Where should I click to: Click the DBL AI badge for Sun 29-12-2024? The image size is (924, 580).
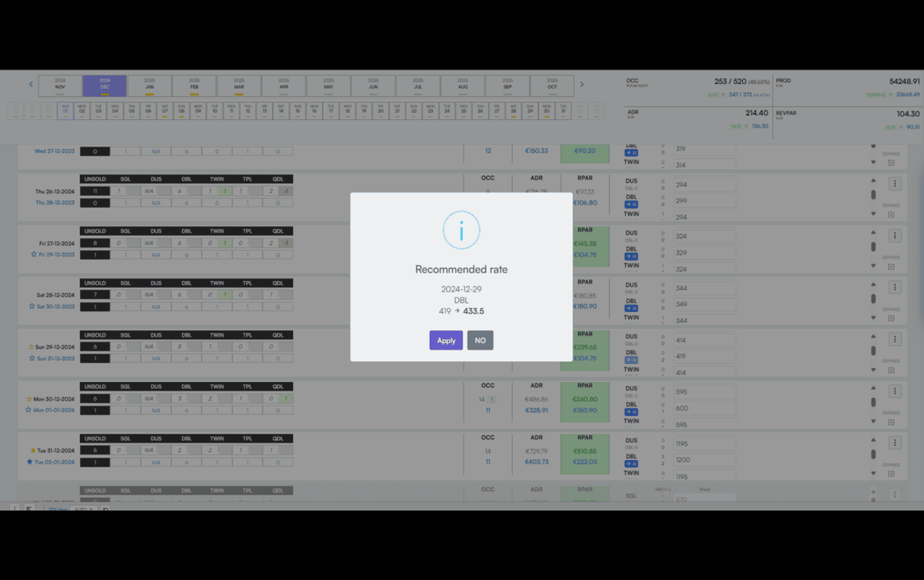tap(631, 360)
